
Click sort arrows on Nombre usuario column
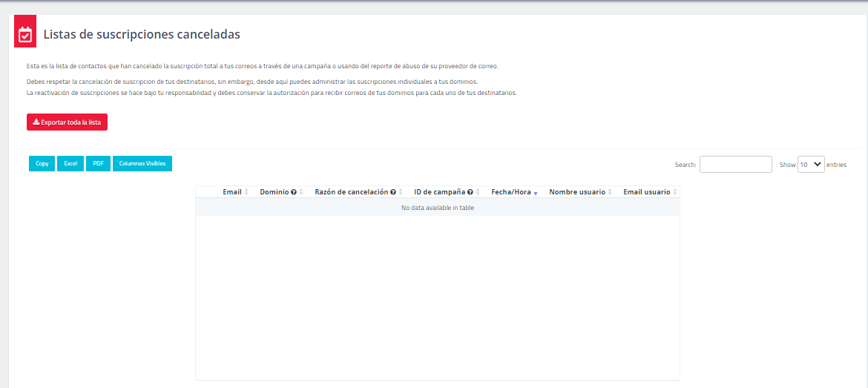(610, 192)
